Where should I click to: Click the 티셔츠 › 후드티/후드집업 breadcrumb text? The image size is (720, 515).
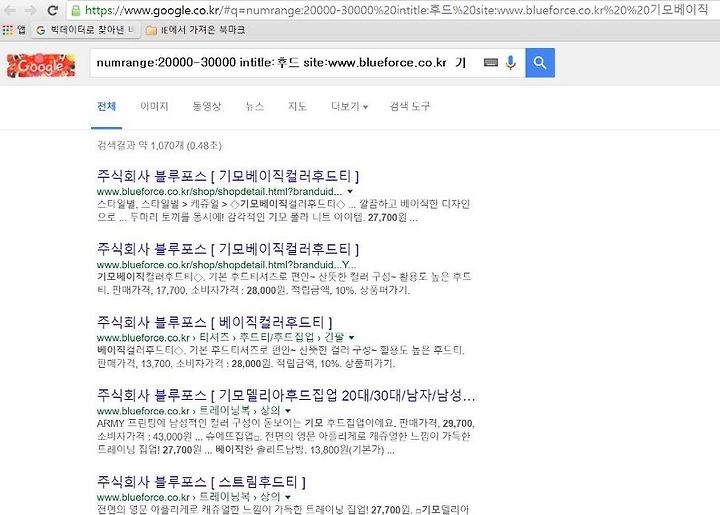click(x=257, y=337)
